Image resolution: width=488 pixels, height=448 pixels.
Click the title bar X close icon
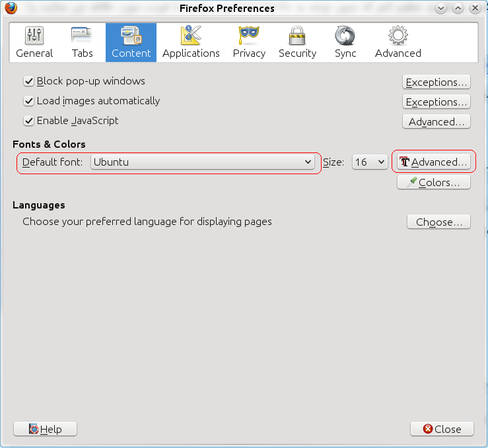tap(475, 9)
